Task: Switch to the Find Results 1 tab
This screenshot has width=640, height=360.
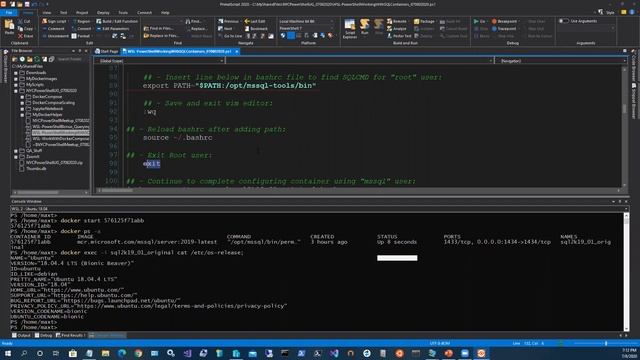Action: (71, 336)
